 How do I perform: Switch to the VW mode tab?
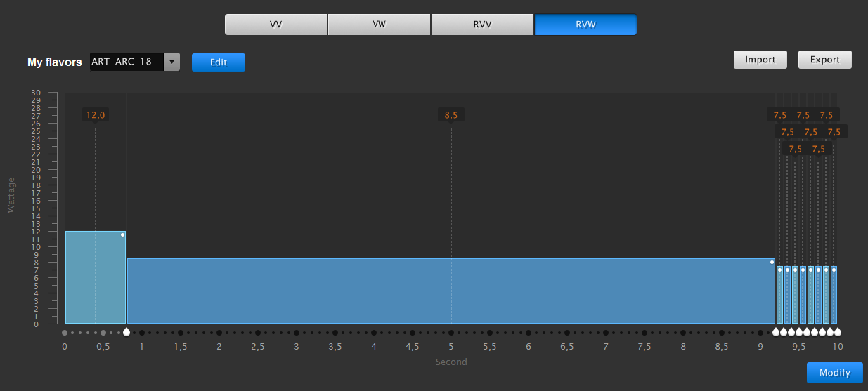379,24
